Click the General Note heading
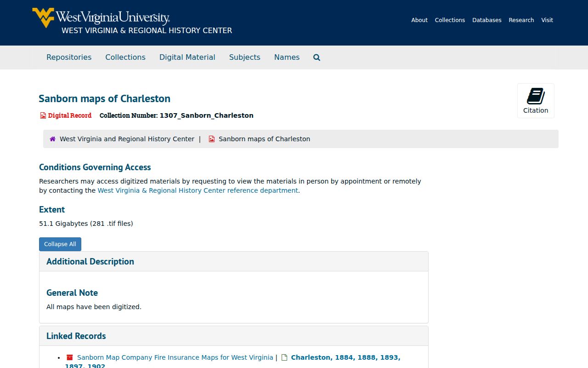The width and height of the screenshot is (588, 368). pos(72,293)
